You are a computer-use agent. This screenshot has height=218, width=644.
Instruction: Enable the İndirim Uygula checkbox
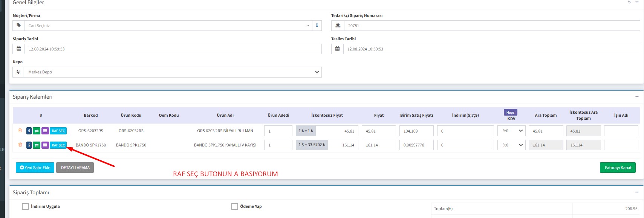(x=26, y=206)
